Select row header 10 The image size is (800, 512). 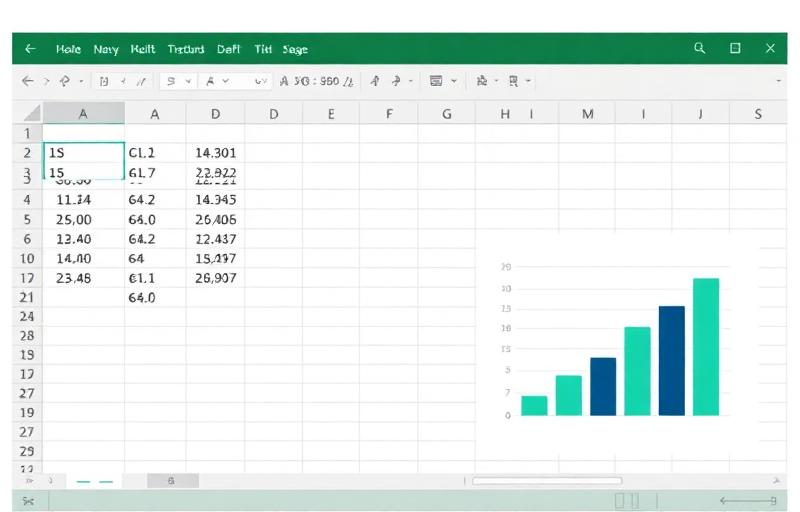coord(27,259)
